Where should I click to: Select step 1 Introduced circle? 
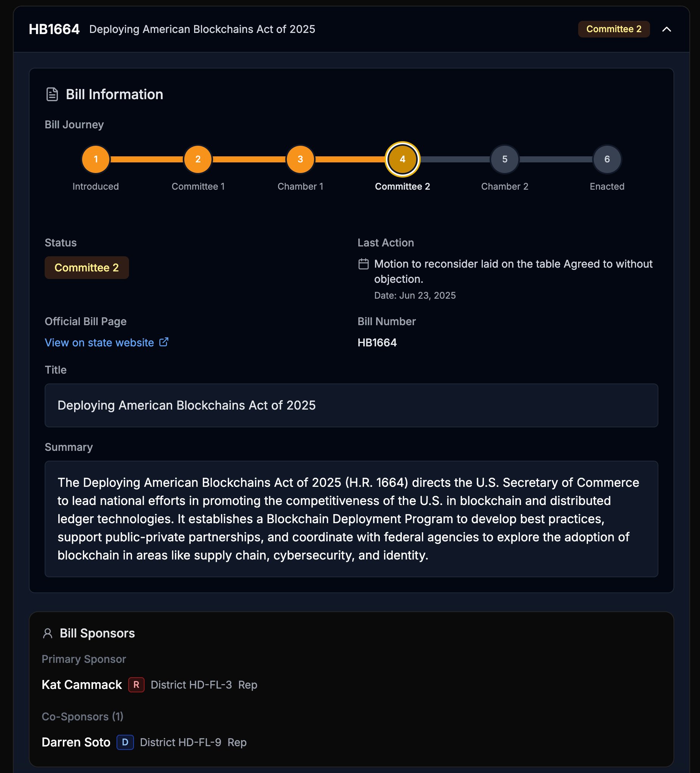coord(96,159)
